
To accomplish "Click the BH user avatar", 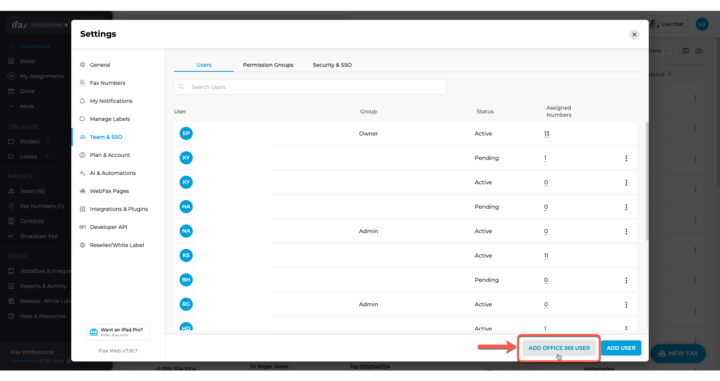I will click(186, 280).
